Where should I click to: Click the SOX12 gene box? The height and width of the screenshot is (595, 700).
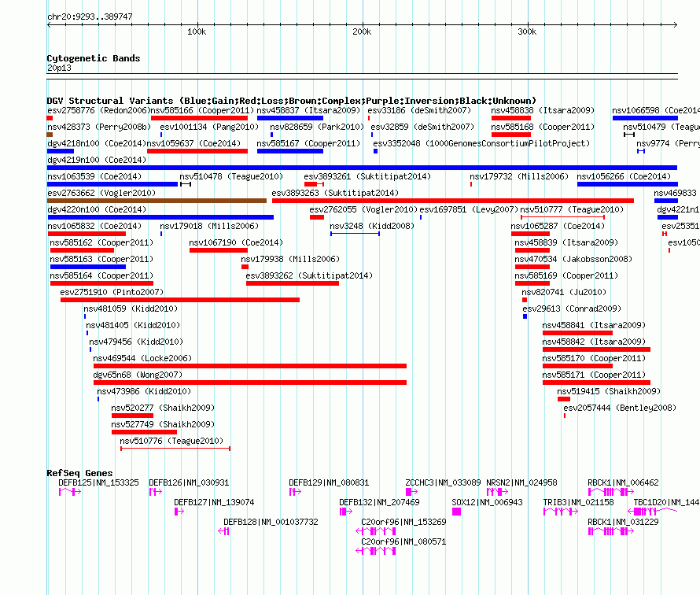pyautogui.click(x=456, y=512)
